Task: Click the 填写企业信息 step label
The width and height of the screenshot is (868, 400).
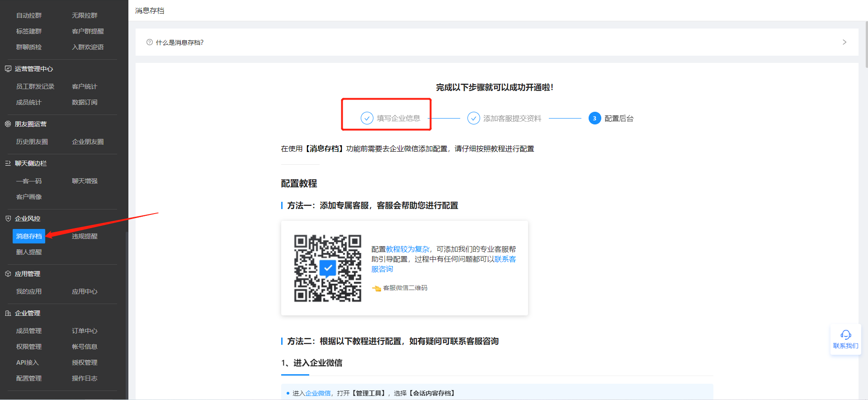Action: point(398,119)
